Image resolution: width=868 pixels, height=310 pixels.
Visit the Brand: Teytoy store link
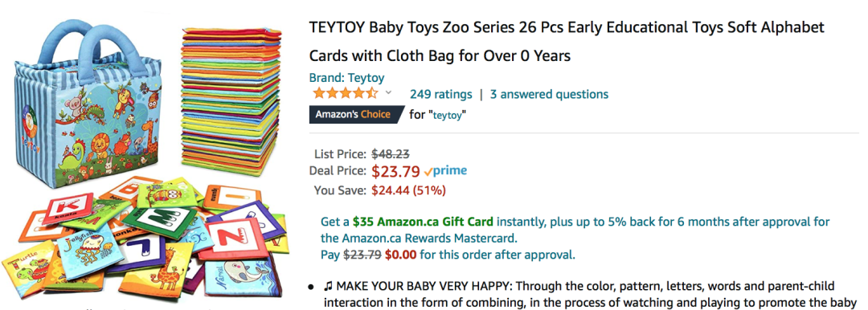click(x=346, y=78)
